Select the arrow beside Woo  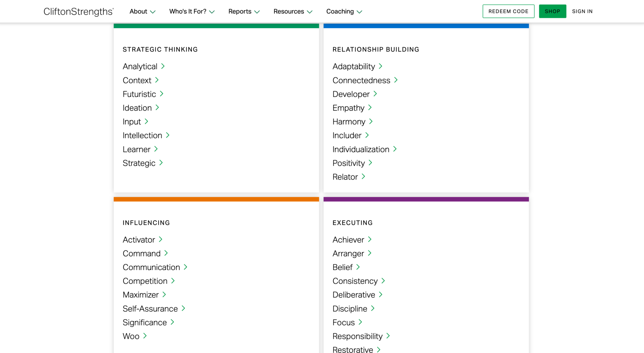144,336
